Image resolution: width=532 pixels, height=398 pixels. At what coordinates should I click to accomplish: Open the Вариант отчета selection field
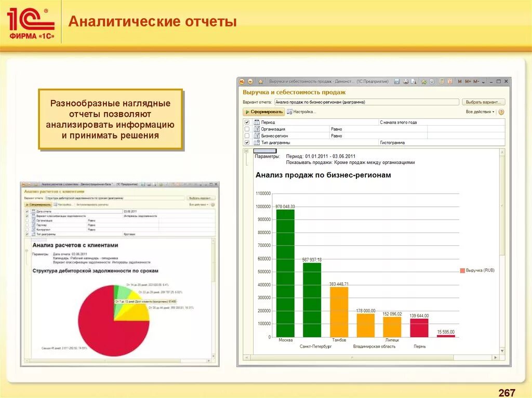point(364,102)
